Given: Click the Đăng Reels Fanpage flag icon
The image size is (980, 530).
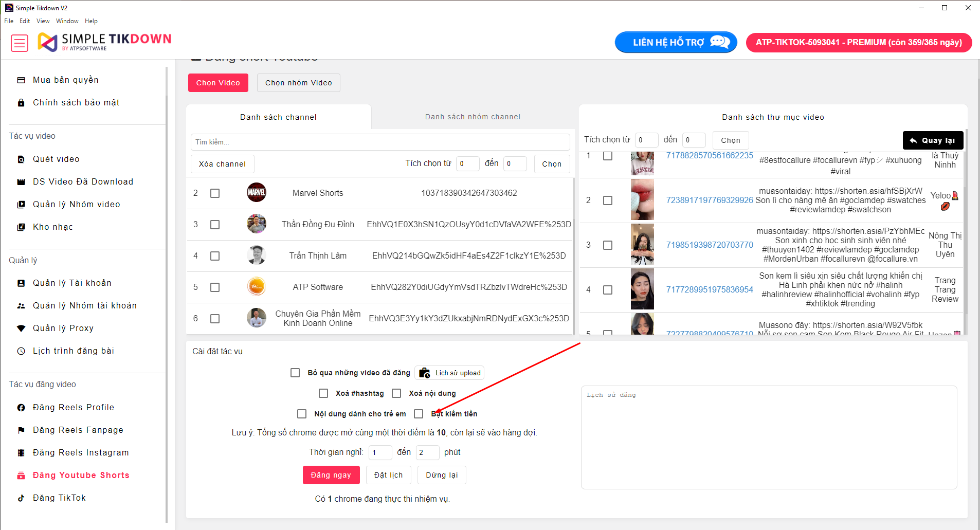Looking at the screenshot, I should (21, 430).
